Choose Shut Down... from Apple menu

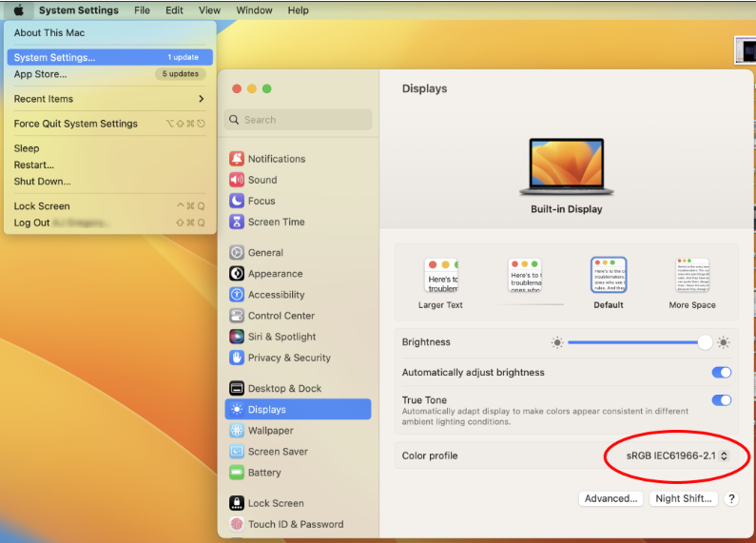coord(110,182)
